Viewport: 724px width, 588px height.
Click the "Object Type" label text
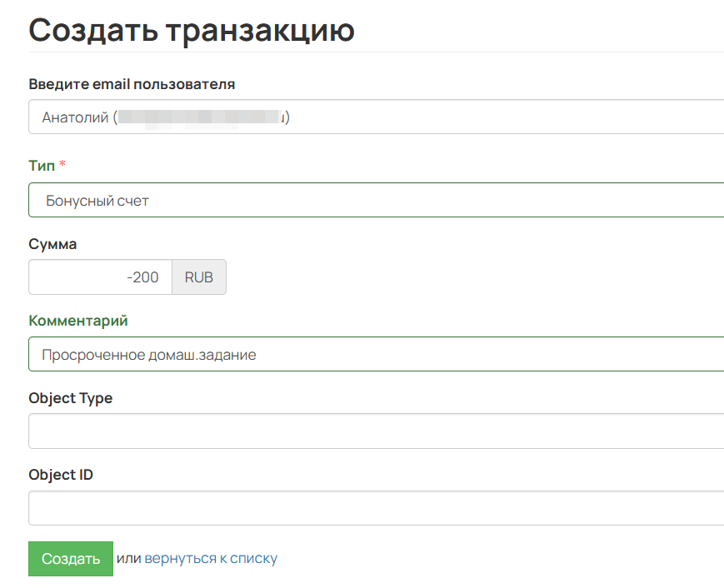(71, 397)
